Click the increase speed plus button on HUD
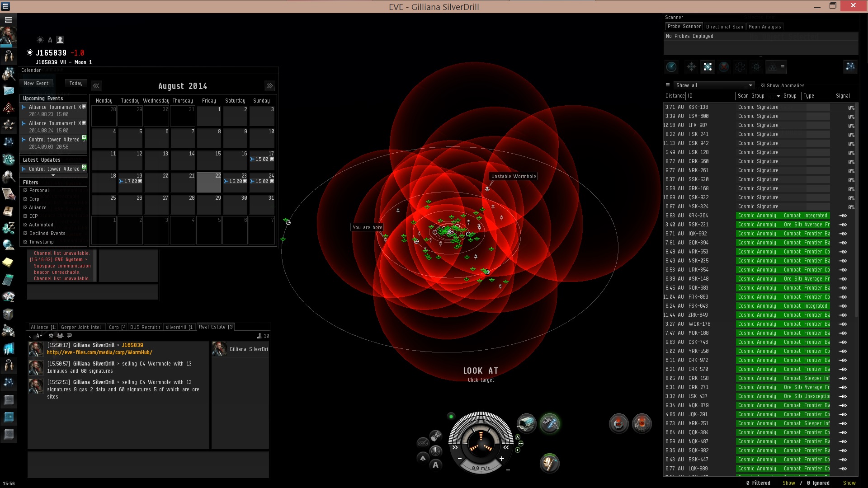Viewport: 868px width, 488px height. tap(502, 459)
